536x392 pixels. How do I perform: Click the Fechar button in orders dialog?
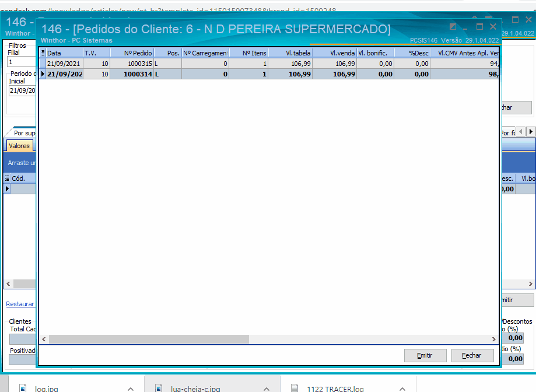tap(472, 355)
